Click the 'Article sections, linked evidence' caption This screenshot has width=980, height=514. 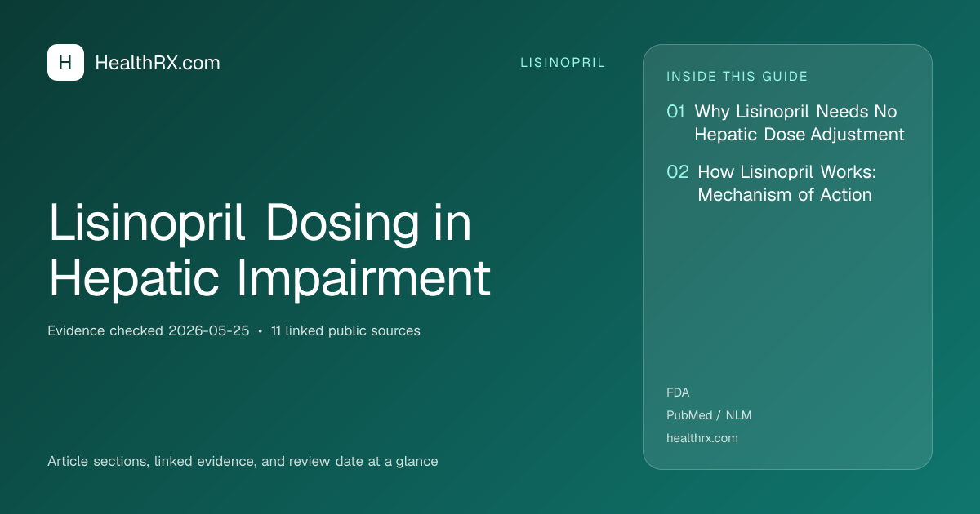click(x=243, y=461)
